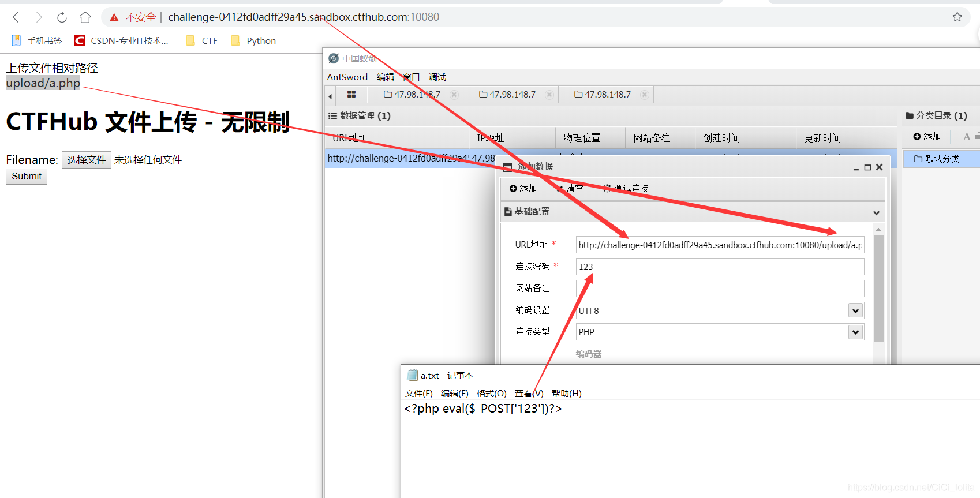
Task: Click 添加 in the 分类目录 panel
Action: coord(927,137)
